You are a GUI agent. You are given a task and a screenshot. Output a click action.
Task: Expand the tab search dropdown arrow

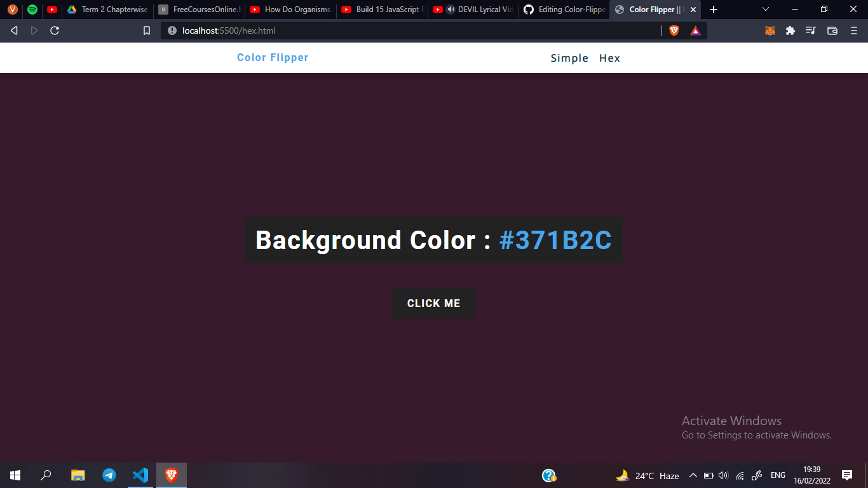pyautogui.click(x=766, y=10)
